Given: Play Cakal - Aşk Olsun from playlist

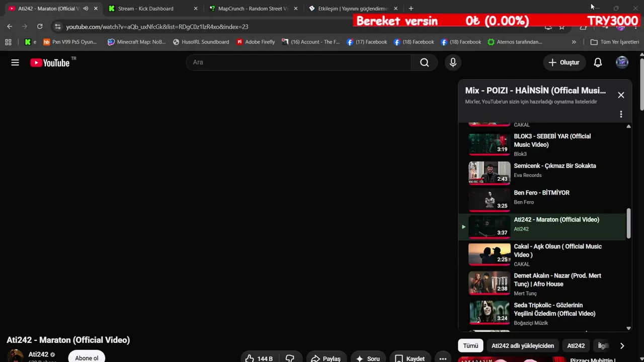Looking at the screenshot, I should (x=542, y=255).
